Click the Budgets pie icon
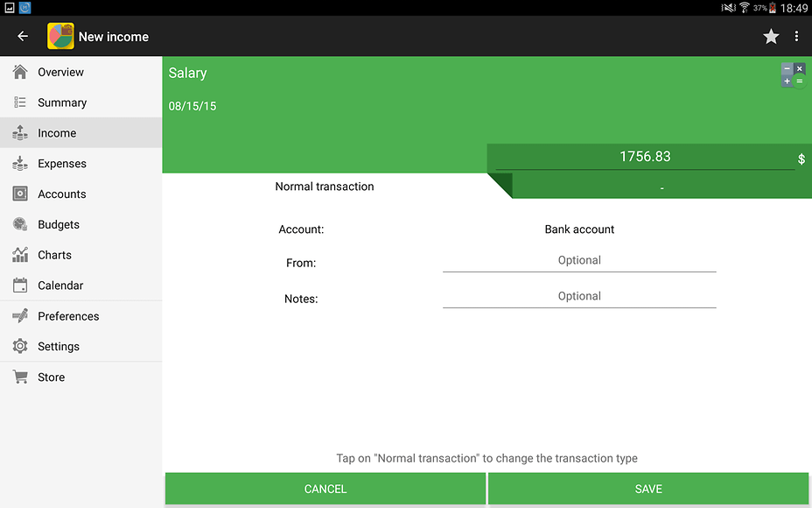Image resolution: width=812 pixels, height=508 pixels. click(x=19, y=224)
